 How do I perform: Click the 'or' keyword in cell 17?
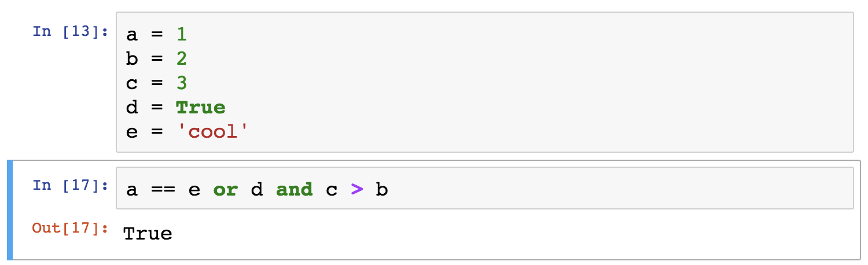[226, 190]
